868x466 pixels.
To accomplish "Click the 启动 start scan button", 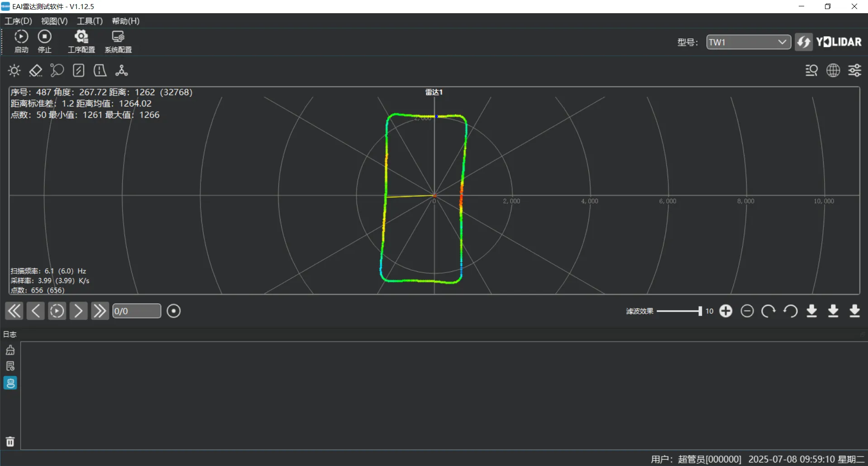I will click(x=21, y=41).
